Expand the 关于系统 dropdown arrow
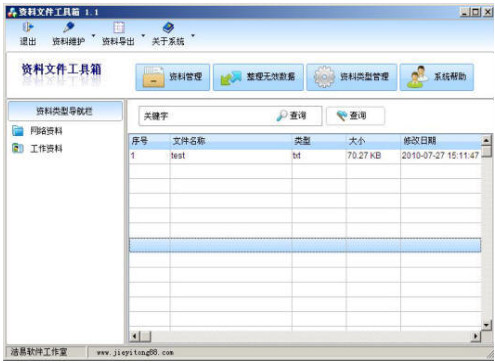Image resolution: width=495 pixels, height=363 pixels. point(193,35)
